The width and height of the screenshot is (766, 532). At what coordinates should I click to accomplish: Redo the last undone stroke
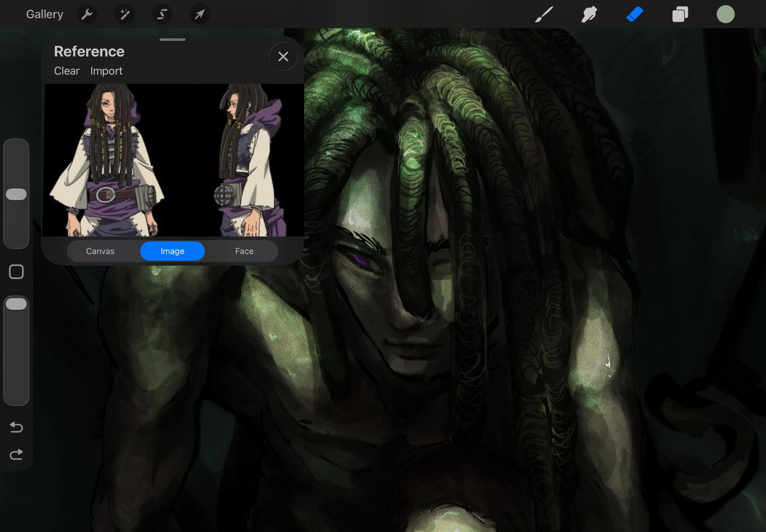point(16,454)
